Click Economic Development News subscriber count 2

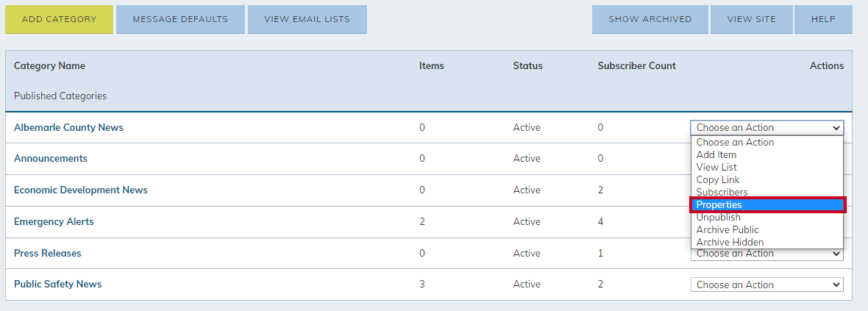pyautogui.click(x=601, y=190)
